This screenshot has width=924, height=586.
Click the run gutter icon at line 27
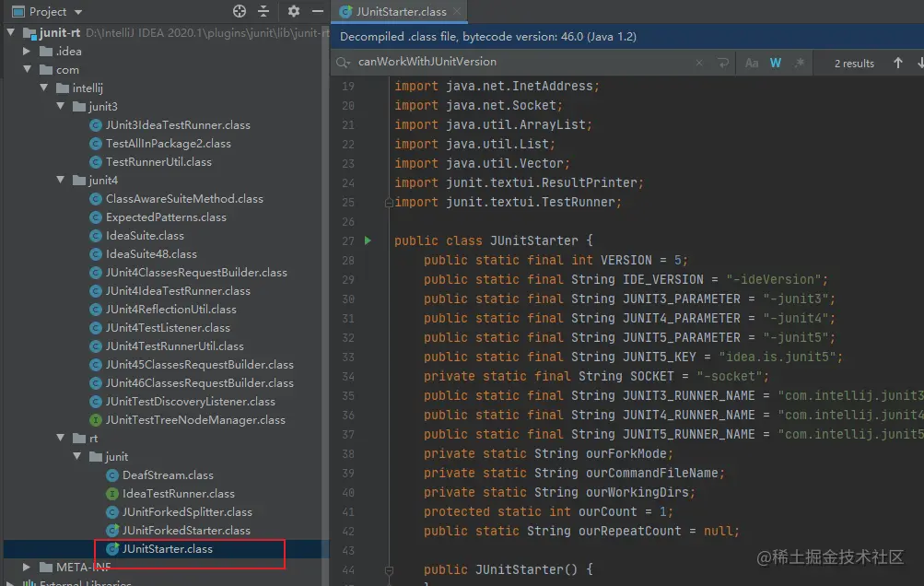pos(368,240)
